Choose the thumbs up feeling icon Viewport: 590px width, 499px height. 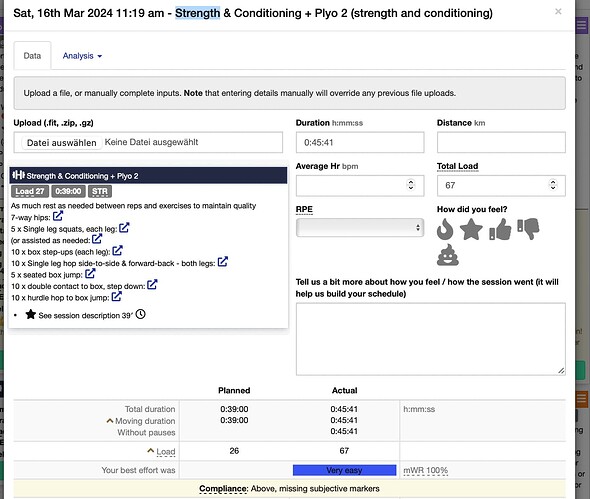coord(500,229)
